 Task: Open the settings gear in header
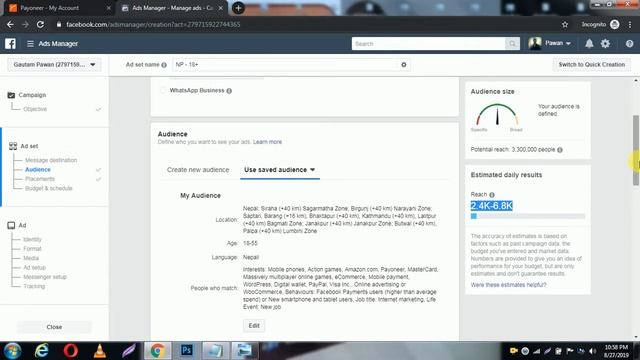click(605, 44)
